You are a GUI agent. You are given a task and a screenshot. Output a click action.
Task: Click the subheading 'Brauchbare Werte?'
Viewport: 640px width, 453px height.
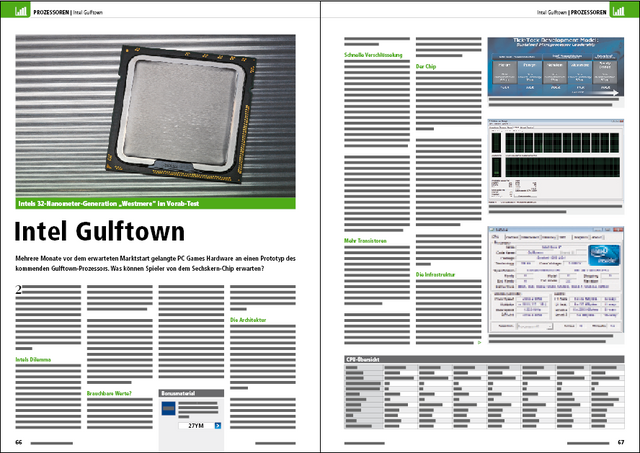(109, 393)
